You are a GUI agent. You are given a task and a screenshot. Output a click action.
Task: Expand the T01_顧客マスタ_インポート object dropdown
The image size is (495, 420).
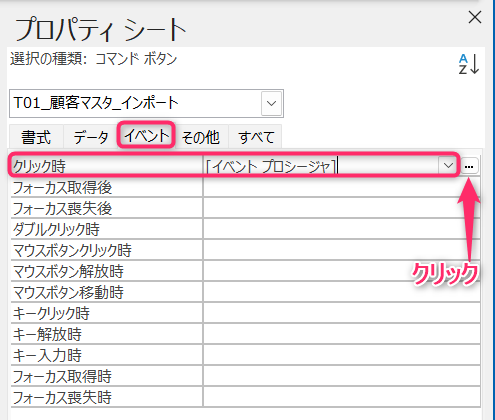click(271, 103)
